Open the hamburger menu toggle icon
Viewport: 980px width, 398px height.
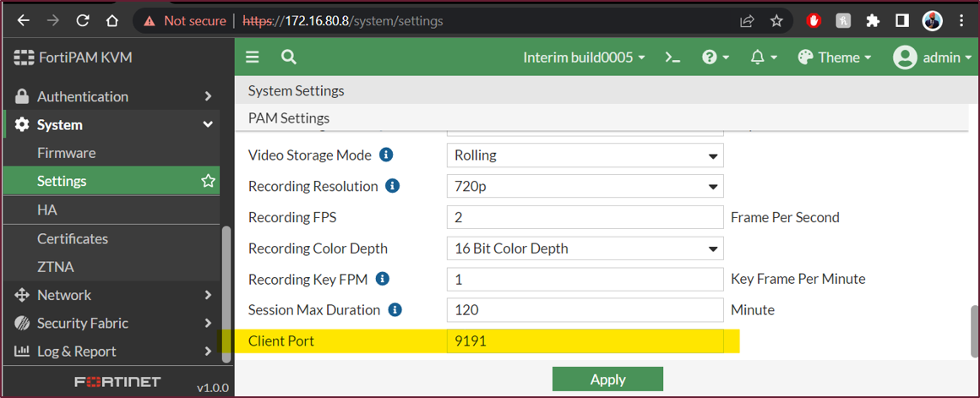click(252, 57)
